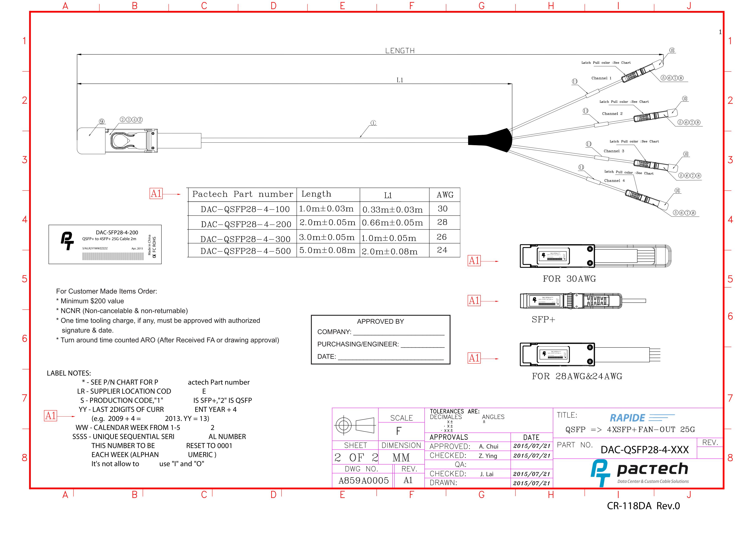The height and width of the screenshot is (534, 756).
Task: Click the 'Channel 2' label
Action: pos(612,114)
